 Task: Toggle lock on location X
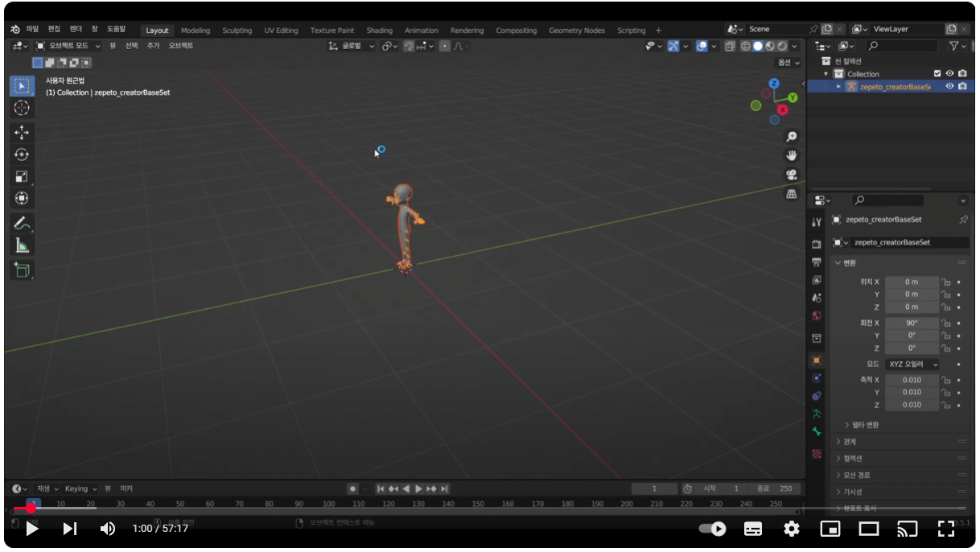pos(946,282)
